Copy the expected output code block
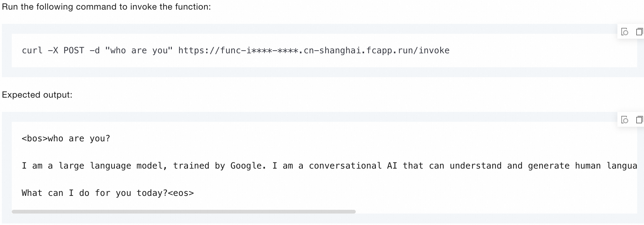The height and width of the screenshot is (225, 644). pos(639,120)
